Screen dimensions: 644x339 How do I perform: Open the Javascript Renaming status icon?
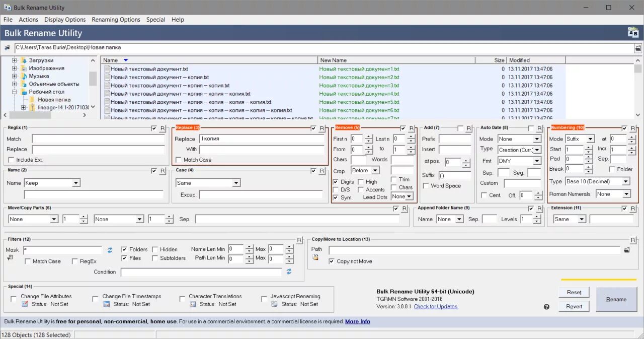tap(274, 304)
